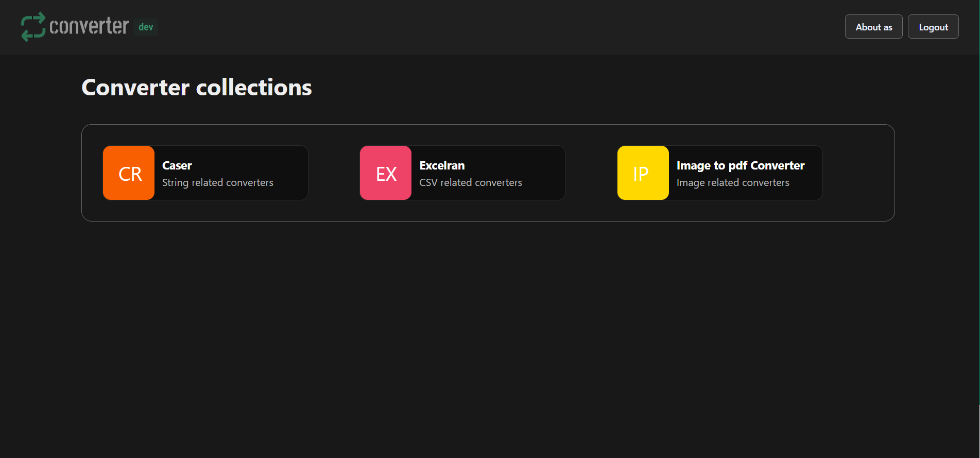Open the Excelran collection title
Image resolution: width=980 pixels, height=458 pixels.
click(x=442, y=165)
